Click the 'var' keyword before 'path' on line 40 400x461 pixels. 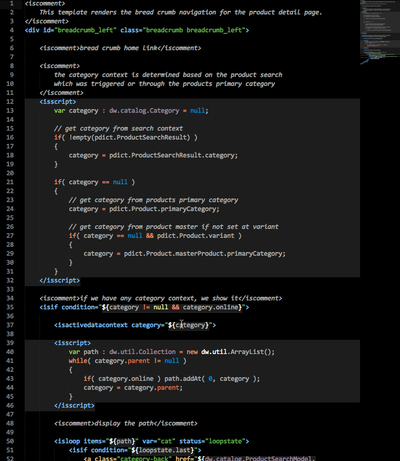click(74, 352)
